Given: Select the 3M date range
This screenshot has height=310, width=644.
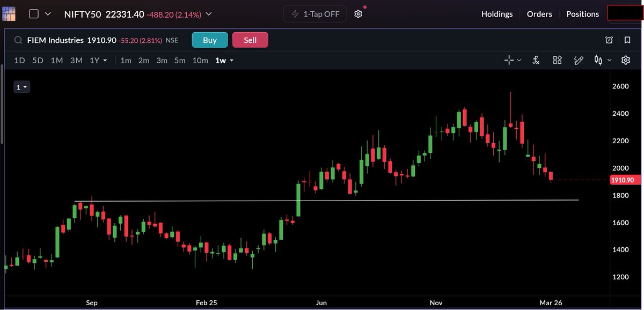Looking at the screenshot, I should click(x=76, y=61).
